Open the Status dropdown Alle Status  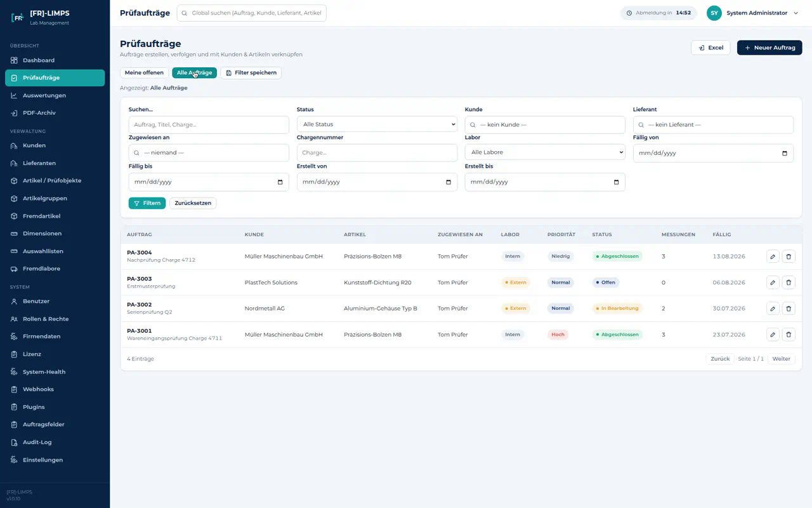[x=377, y=124]
